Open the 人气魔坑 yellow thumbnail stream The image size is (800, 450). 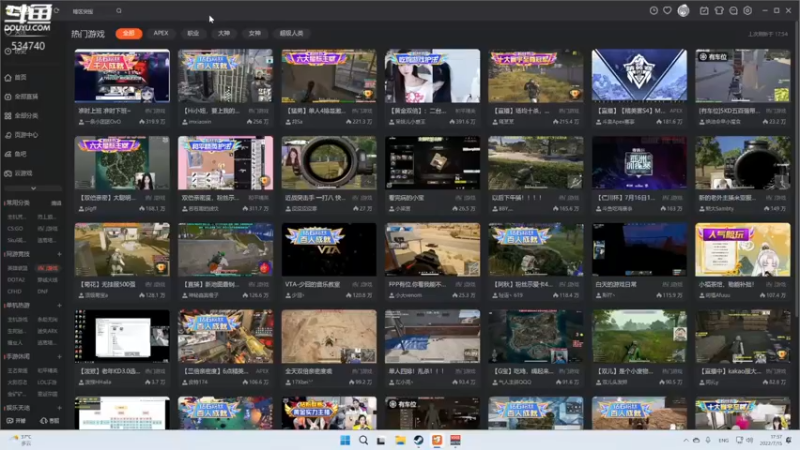(742, 249)
